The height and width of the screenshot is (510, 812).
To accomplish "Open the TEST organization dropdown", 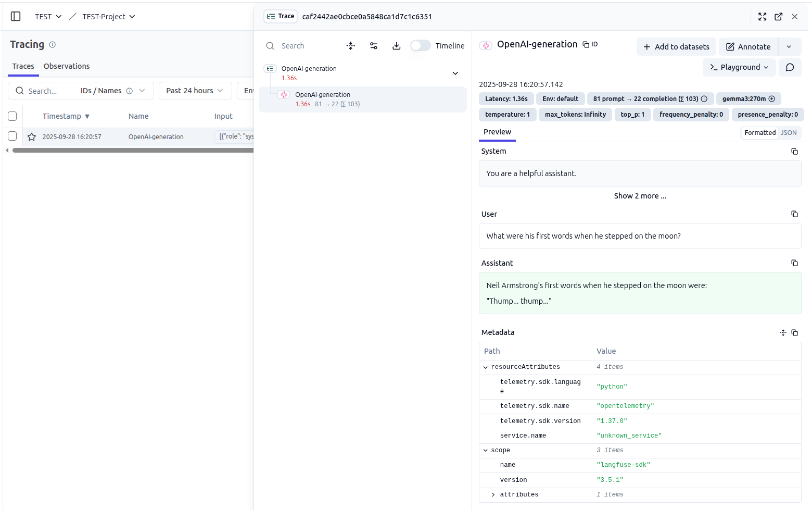I will (x=48, y=17).
